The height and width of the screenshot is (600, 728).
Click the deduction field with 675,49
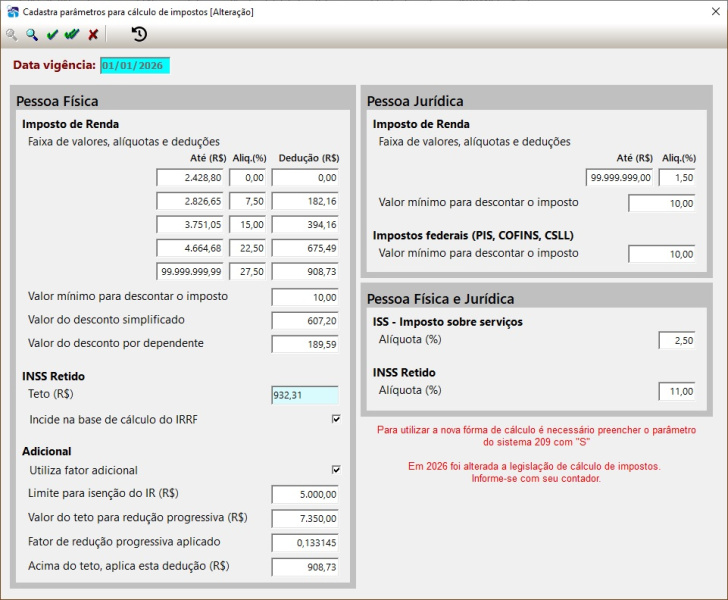pos(305,248)
